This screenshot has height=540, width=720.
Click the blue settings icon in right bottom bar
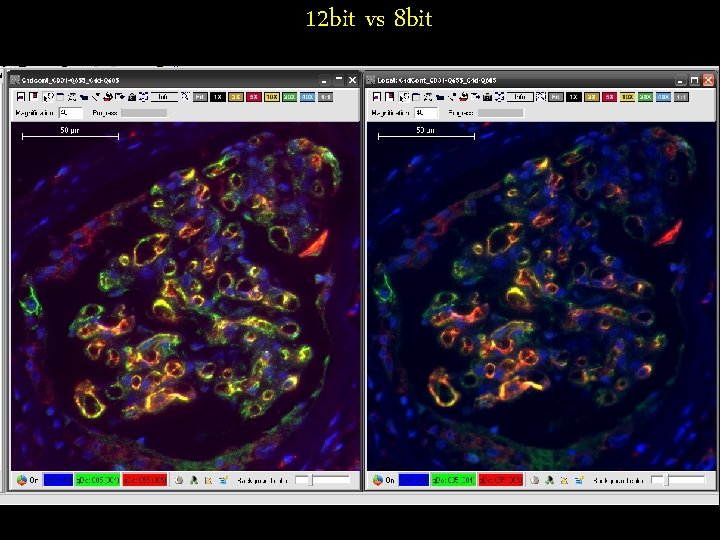[579, 480]
